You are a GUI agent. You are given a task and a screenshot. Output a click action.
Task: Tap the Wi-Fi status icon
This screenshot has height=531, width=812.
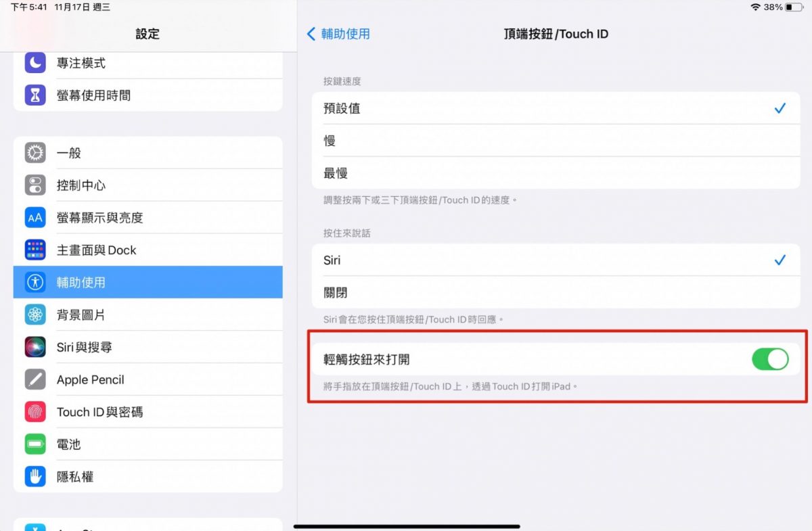click(x=755, y=7)
